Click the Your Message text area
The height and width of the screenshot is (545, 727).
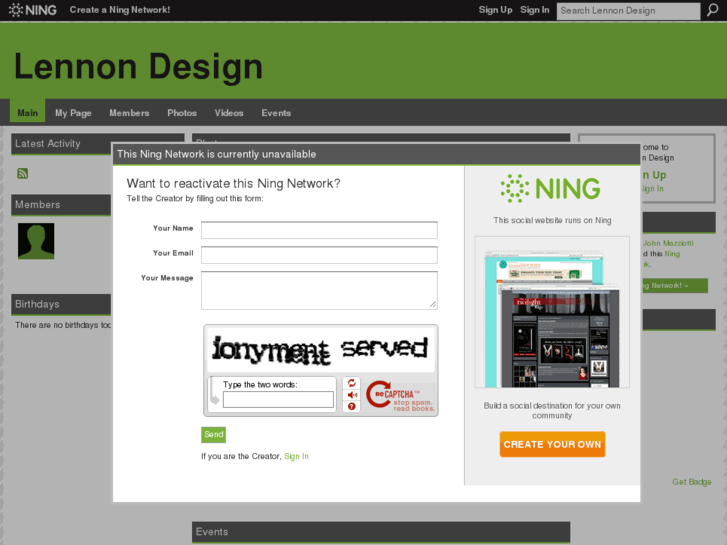(319, 290)
